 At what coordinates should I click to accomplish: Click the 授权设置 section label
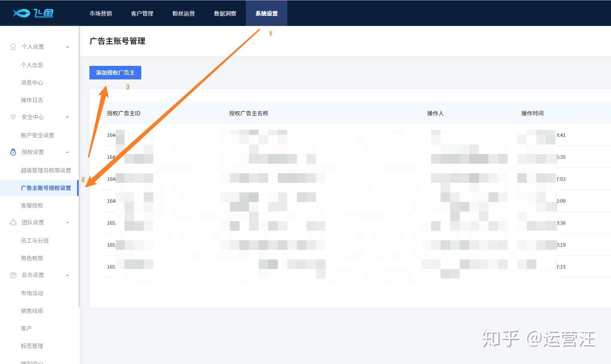[33, 152]
